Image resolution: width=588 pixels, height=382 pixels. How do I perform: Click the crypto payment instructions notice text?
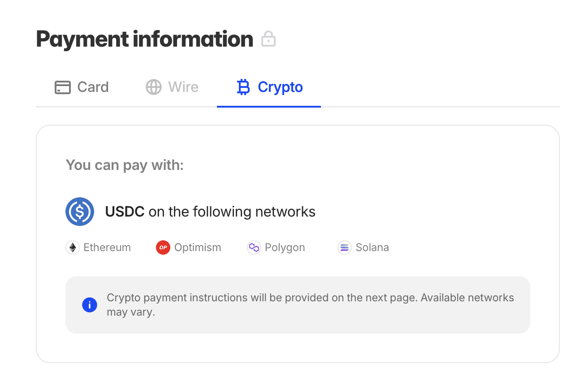(x=310, y=305)
